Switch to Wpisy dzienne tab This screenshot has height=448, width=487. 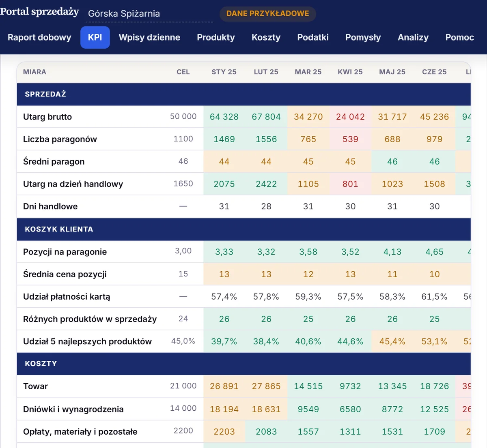(149, 37)
